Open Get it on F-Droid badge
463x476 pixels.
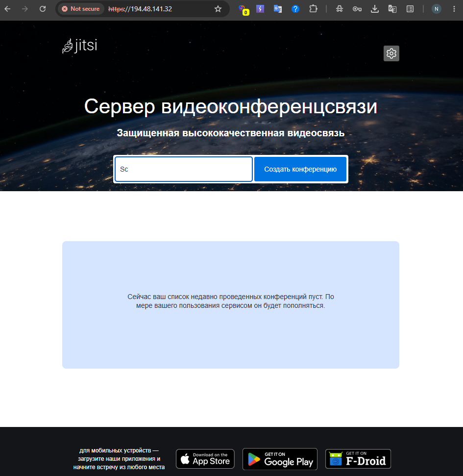click(x=358, y=459)
